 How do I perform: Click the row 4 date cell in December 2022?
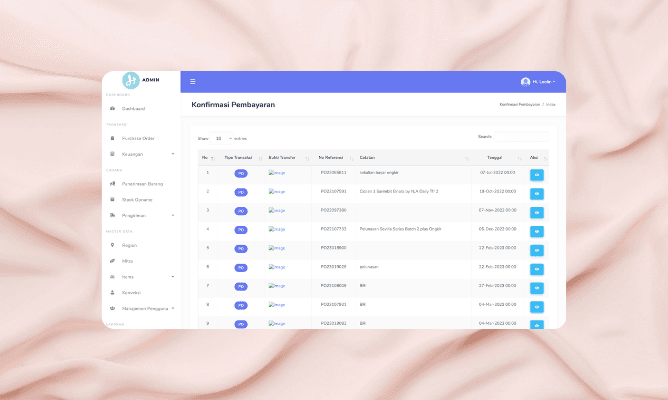coord(498,229)
